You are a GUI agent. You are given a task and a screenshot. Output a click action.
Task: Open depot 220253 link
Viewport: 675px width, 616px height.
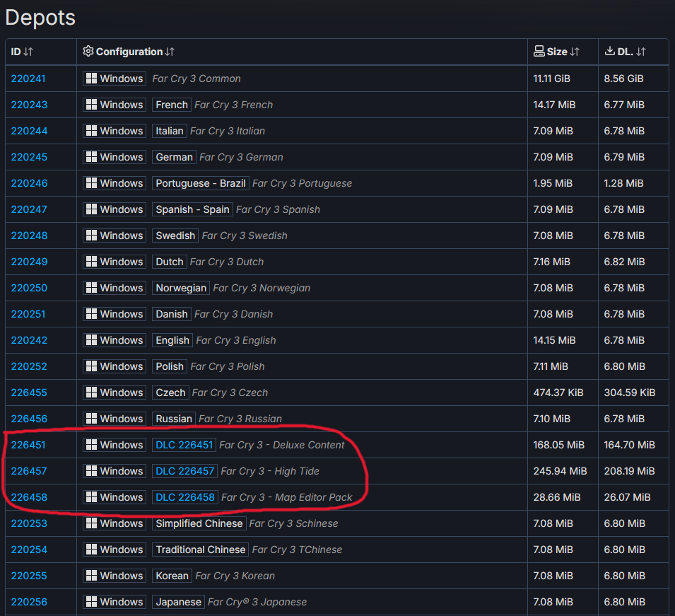(x=29, y=524)
